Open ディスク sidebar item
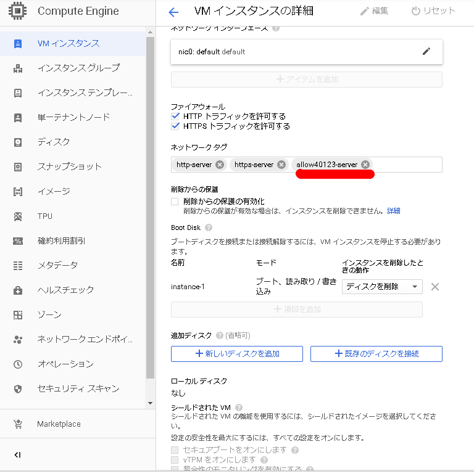The image size is (474, 476). coord(73,142)
